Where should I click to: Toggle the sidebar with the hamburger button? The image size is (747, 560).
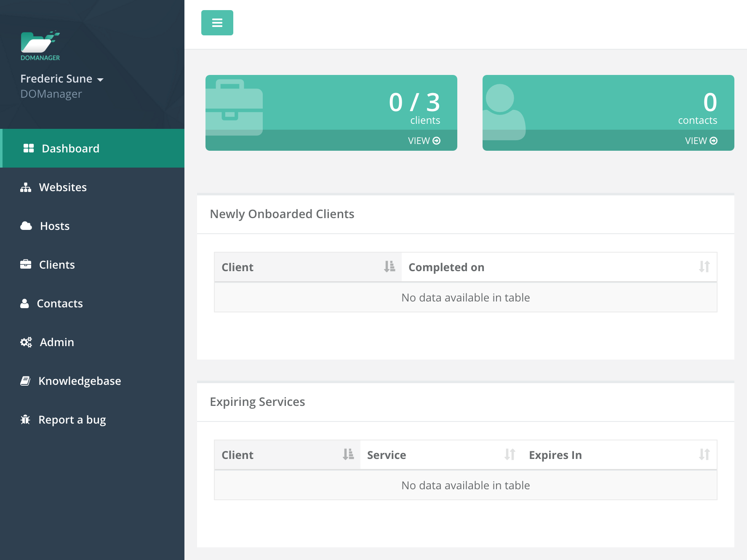pos(217,23)
